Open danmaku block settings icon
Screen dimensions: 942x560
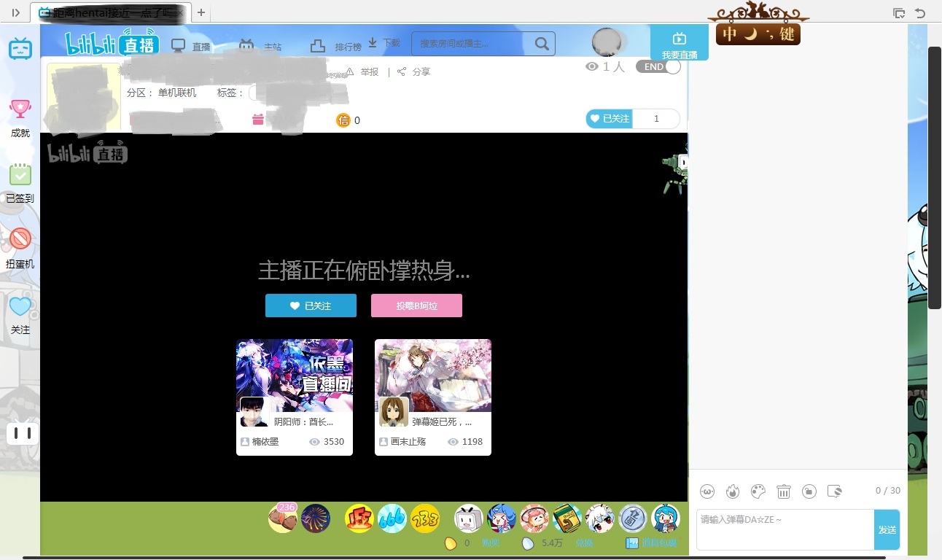(x=835, y=491)
